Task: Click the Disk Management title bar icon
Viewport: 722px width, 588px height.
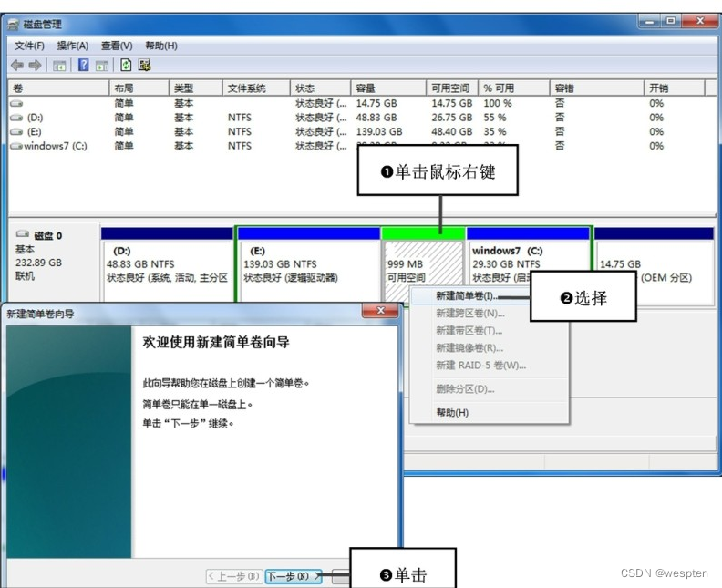Action: click(13, 25)
